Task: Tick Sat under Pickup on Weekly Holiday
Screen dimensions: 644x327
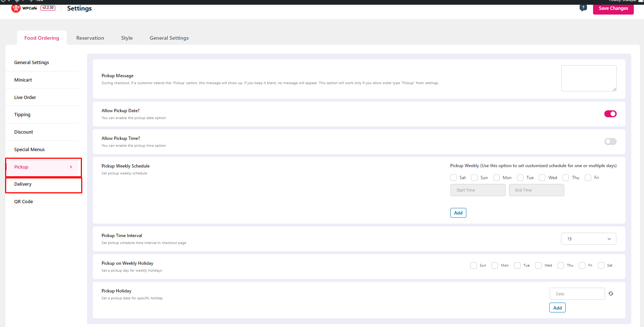Action: pos(601,265)
